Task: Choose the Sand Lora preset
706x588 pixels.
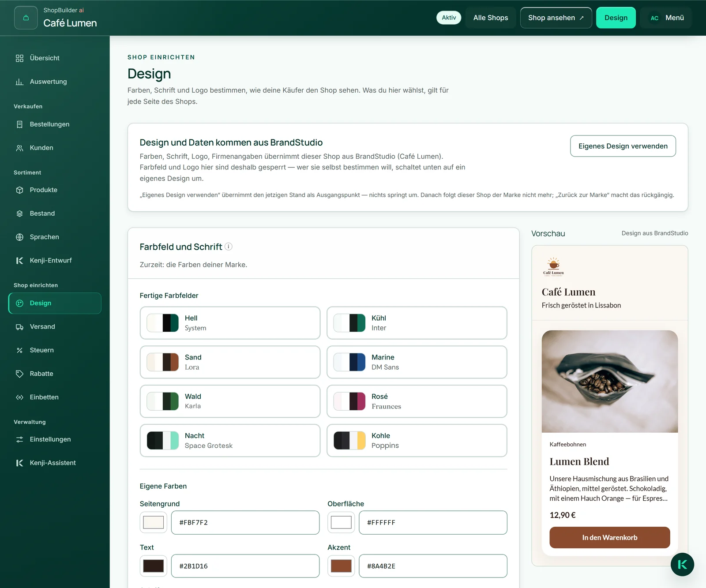Action: (x=230, y=362)
